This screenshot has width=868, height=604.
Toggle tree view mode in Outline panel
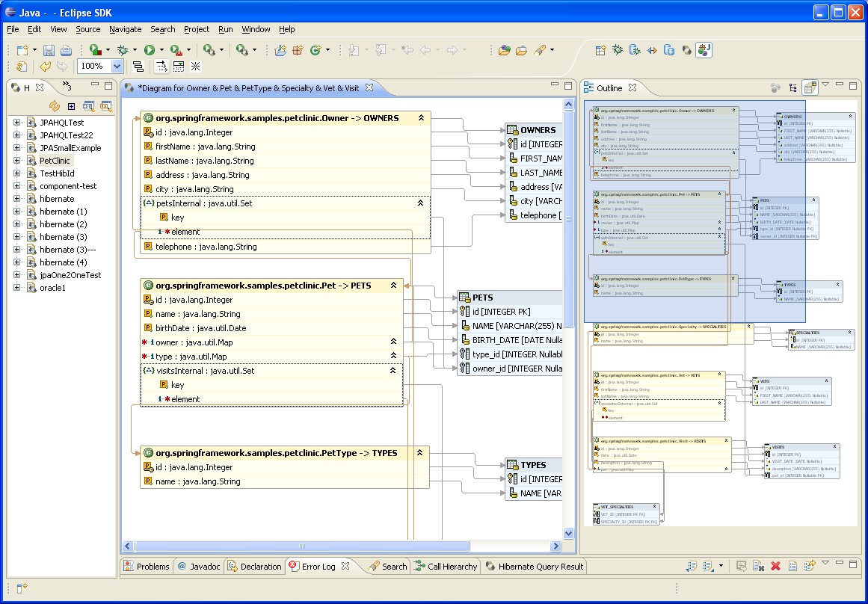[793, 88]
